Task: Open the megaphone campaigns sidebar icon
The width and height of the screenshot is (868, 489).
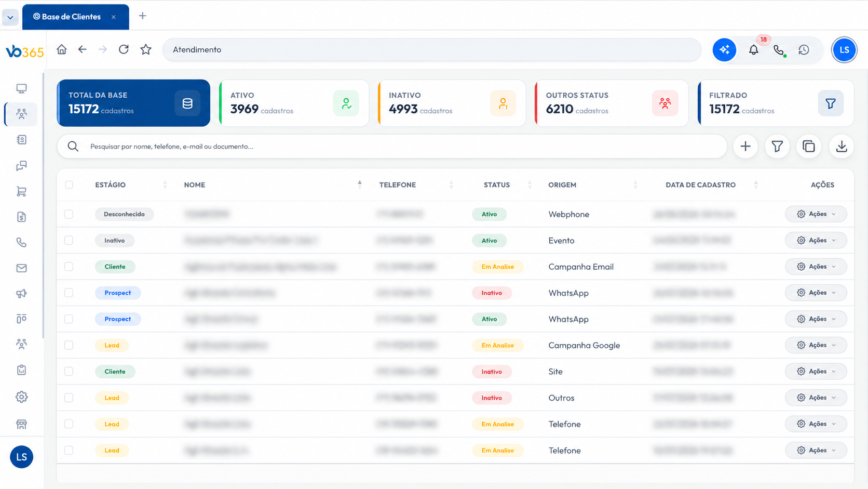Action: pos(21,294)
